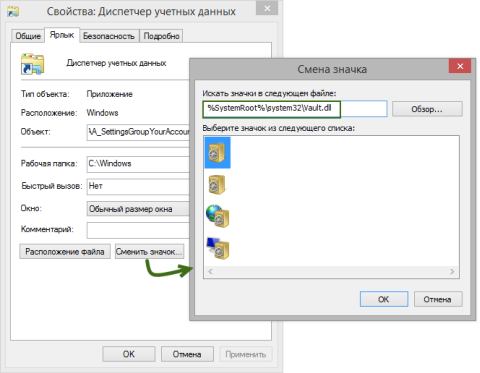Switch to the Общие tab
This screenshot has height=373, width=480.
[x=28, y=36]
